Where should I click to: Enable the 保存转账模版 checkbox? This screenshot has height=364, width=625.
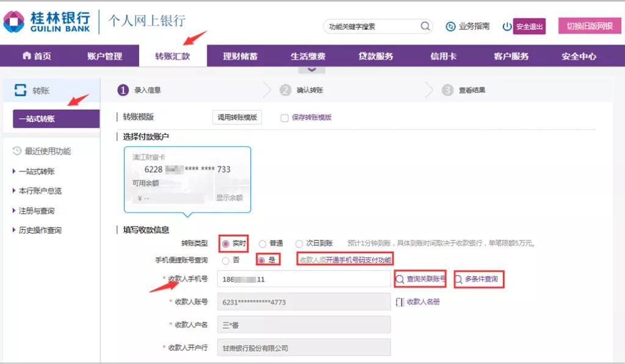284,118
